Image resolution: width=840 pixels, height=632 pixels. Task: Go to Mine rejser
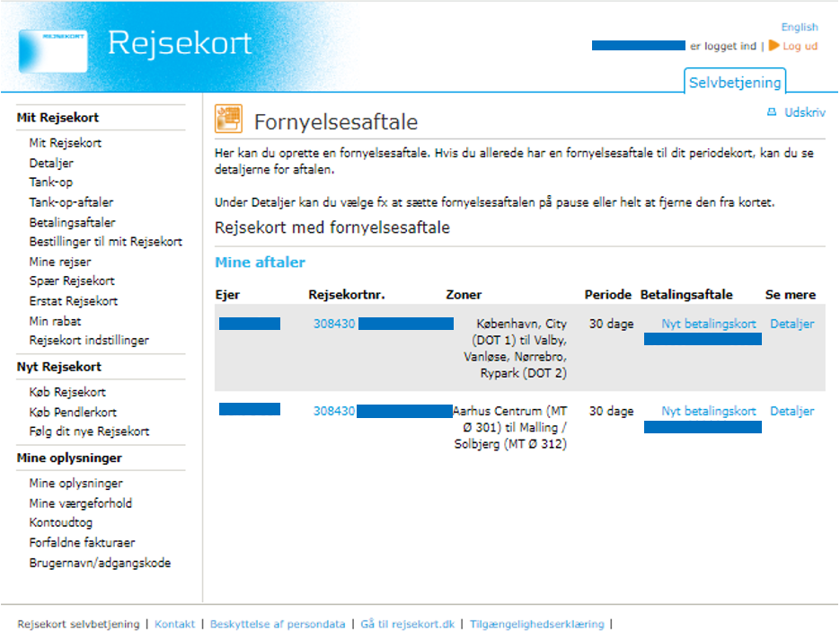tap(60, 262)
